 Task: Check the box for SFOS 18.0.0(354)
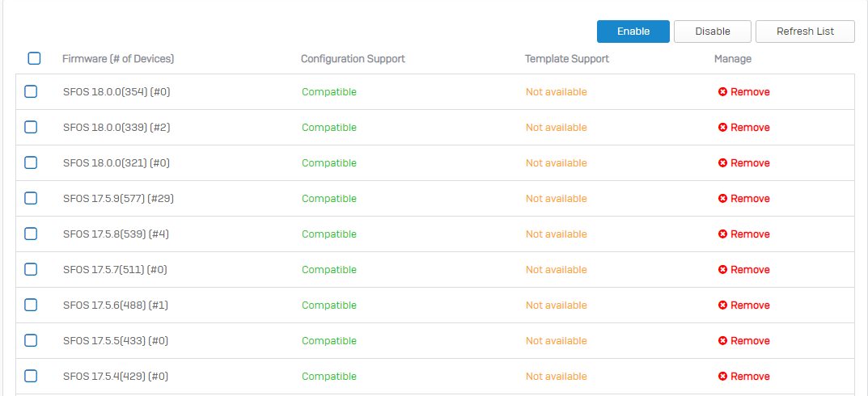pos(31,92)
